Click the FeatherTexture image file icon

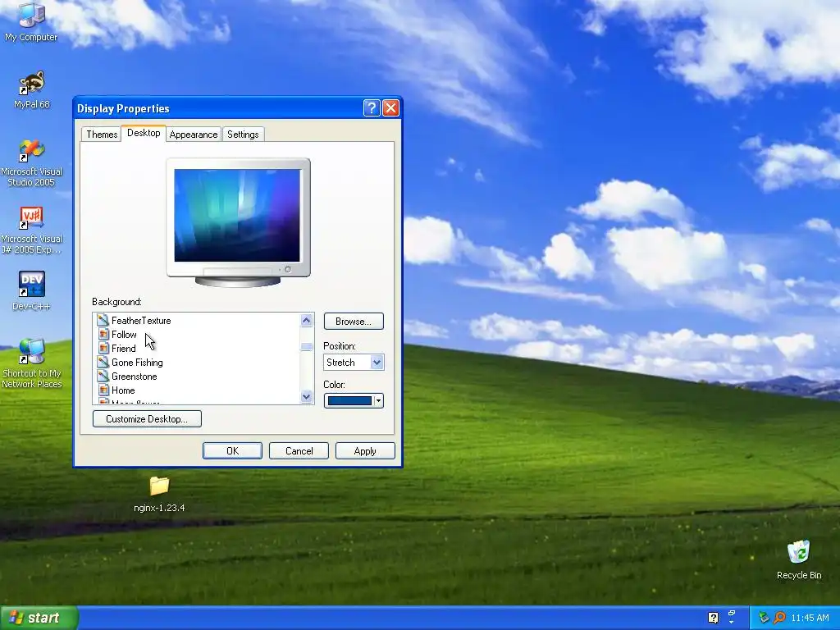(103, 321)
